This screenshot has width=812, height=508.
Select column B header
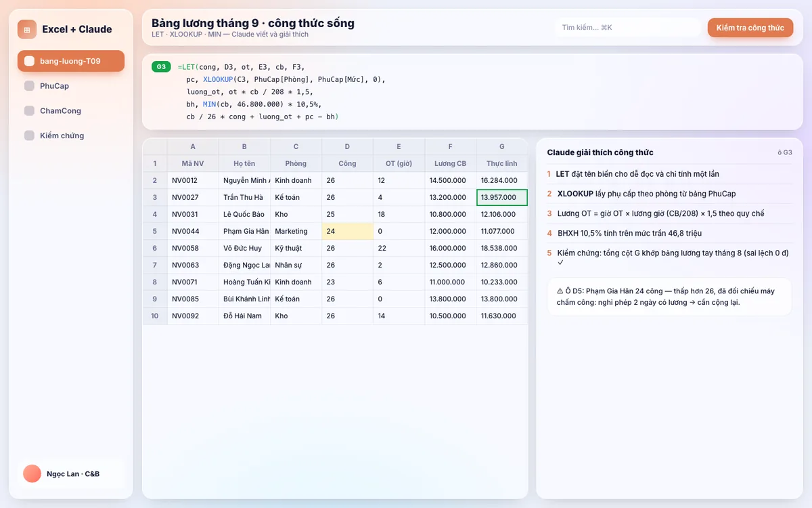(x=244, y=146)
